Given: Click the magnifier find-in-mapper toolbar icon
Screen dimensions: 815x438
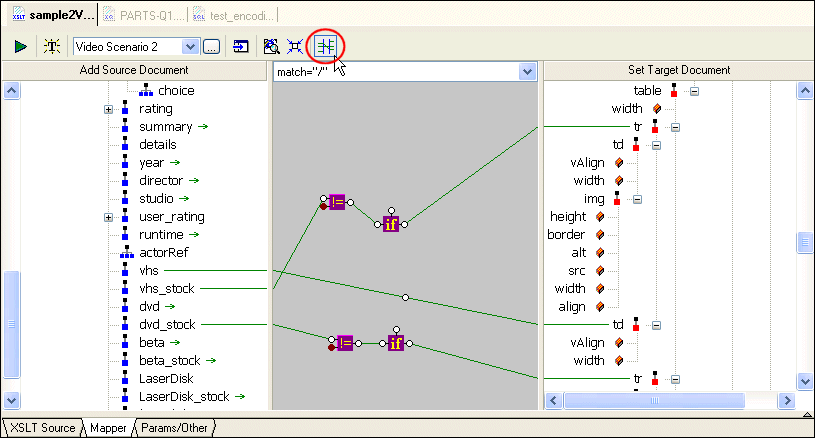Looking at the screenshot, I should coord(270,46).
